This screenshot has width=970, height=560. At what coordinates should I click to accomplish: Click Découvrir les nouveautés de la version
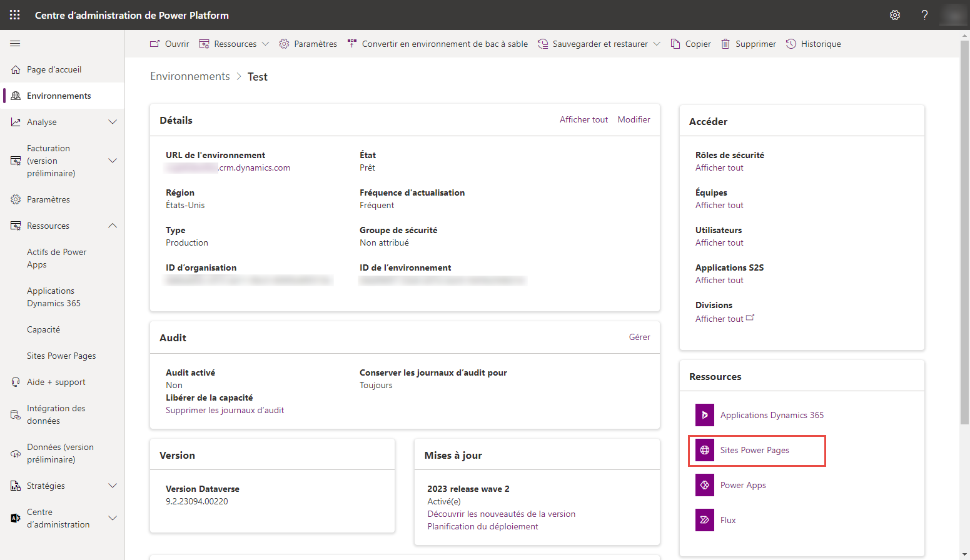(x=502, y=514)
